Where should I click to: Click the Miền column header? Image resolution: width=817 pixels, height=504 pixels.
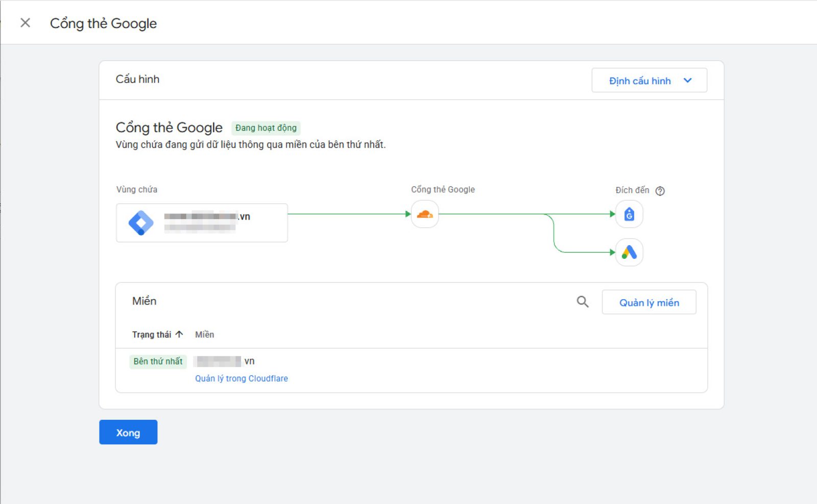point(204,334)
